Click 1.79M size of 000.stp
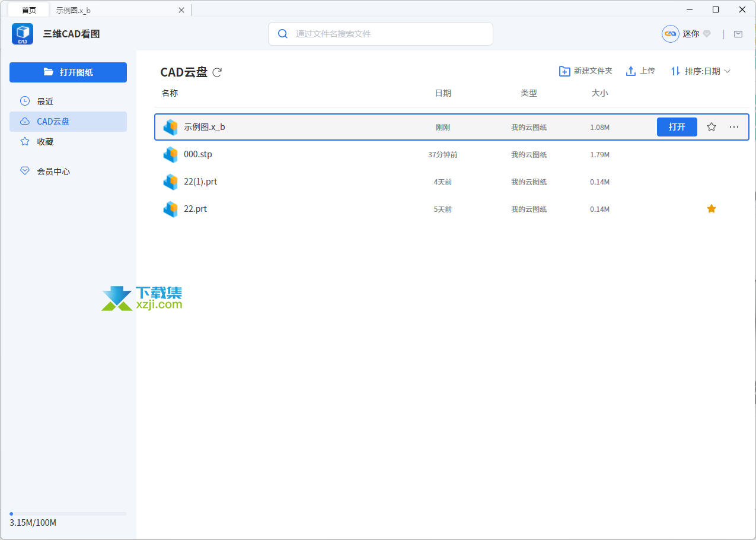Image resolution: width=756 pixels, height=540 pixels. pyautogui.click(x=599, y=155)
